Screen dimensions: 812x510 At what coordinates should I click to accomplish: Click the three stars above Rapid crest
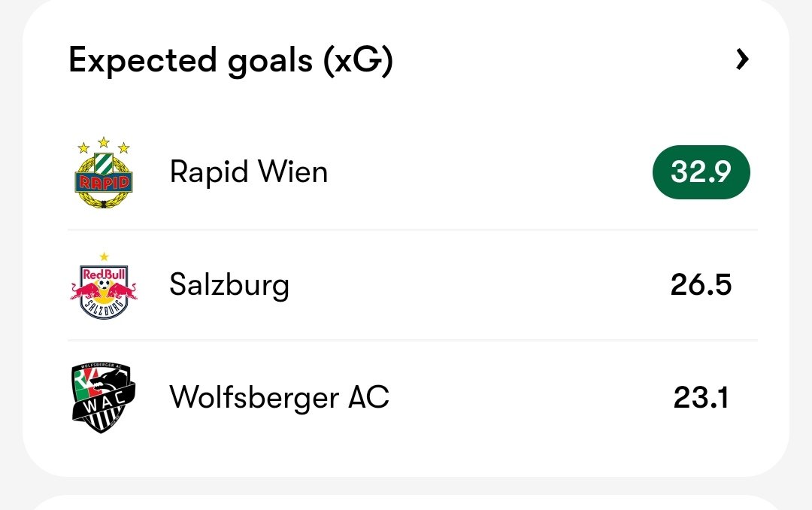tap(104, 145)
